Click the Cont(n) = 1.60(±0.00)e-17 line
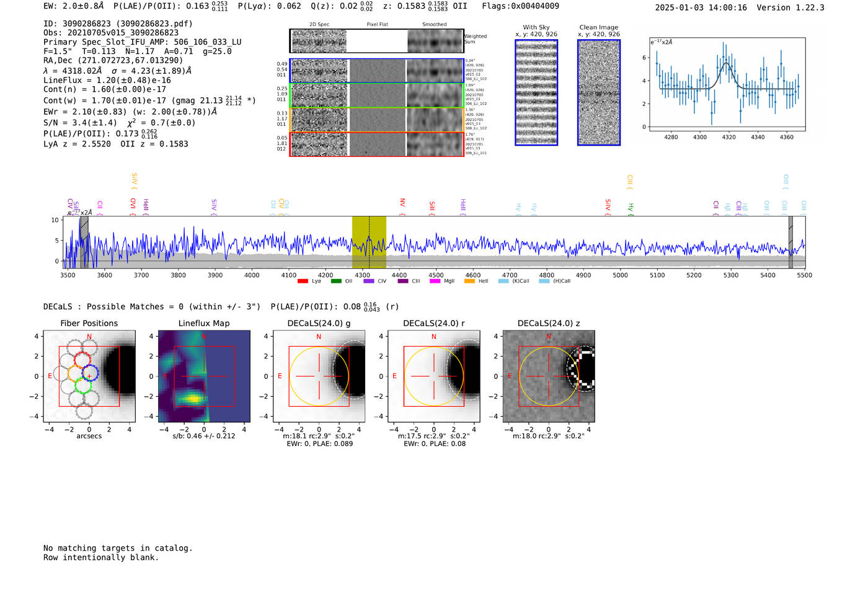The width and height of the screenshot is (868, 591). (105, 89)
